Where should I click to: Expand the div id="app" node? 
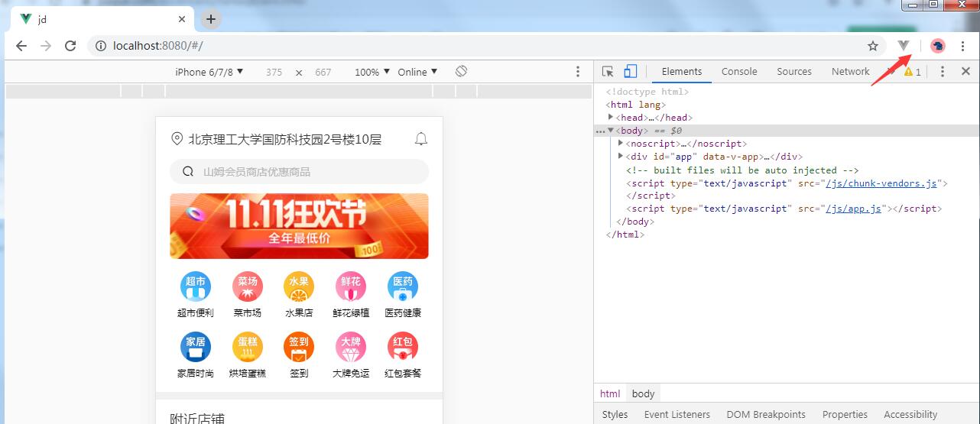[x=621, y=156]
